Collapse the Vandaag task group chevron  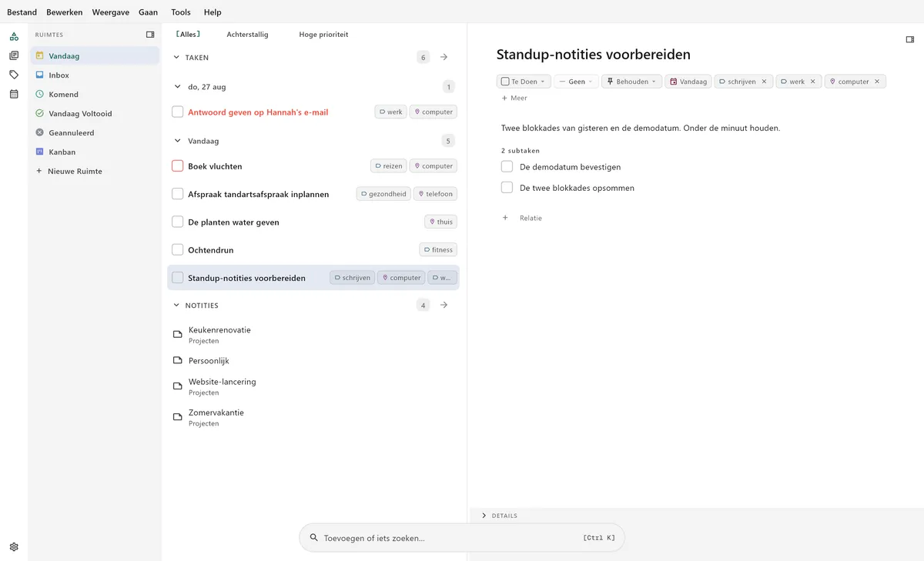pyautogui.click(x=178, y=141)
